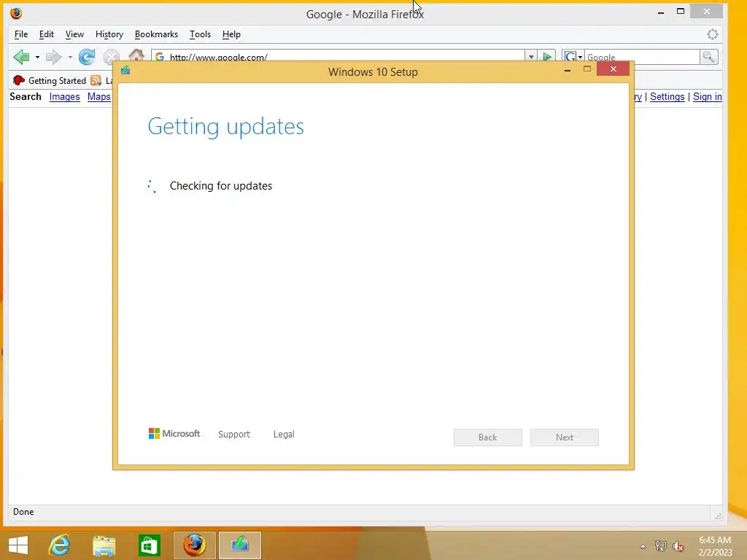
Task: Minimize the Windows 10 Setup window
Action: coord(568,70)
